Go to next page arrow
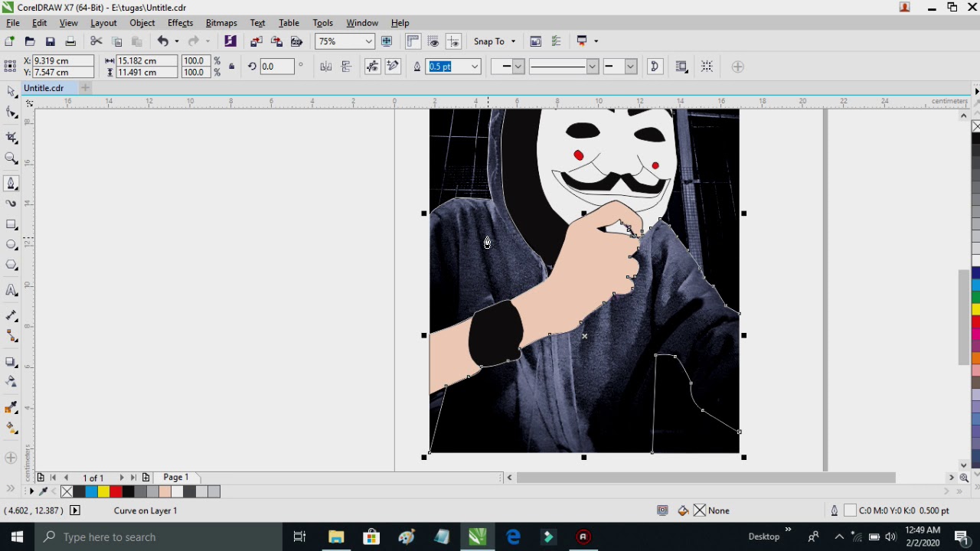 [121, 478]
